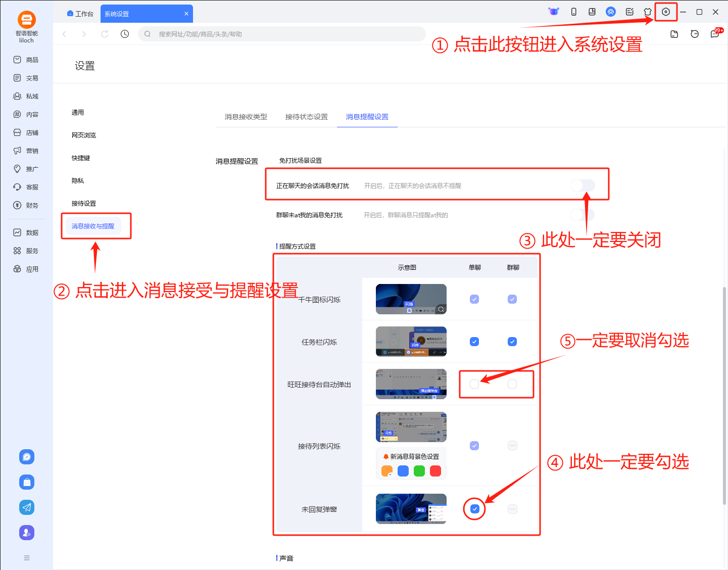Click 消息接收与提醒 in settings navigation
Screen dimensions: 728x570
click(96, 226)
